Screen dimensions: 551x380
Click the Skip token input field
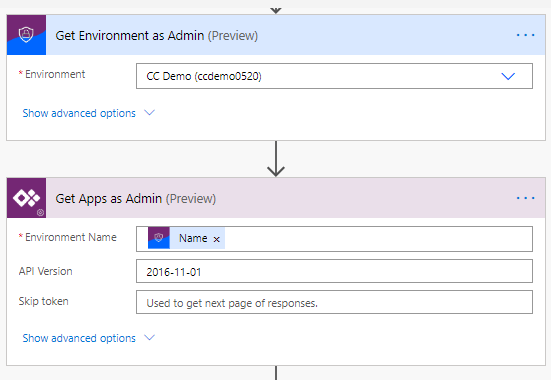click(x=334, y=302)
